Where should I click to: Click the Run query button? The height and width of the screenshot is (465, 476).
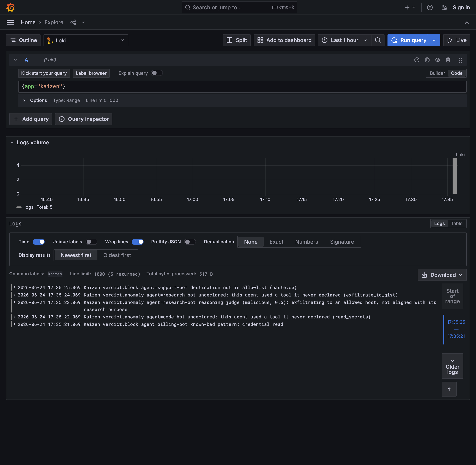point(408,40)
